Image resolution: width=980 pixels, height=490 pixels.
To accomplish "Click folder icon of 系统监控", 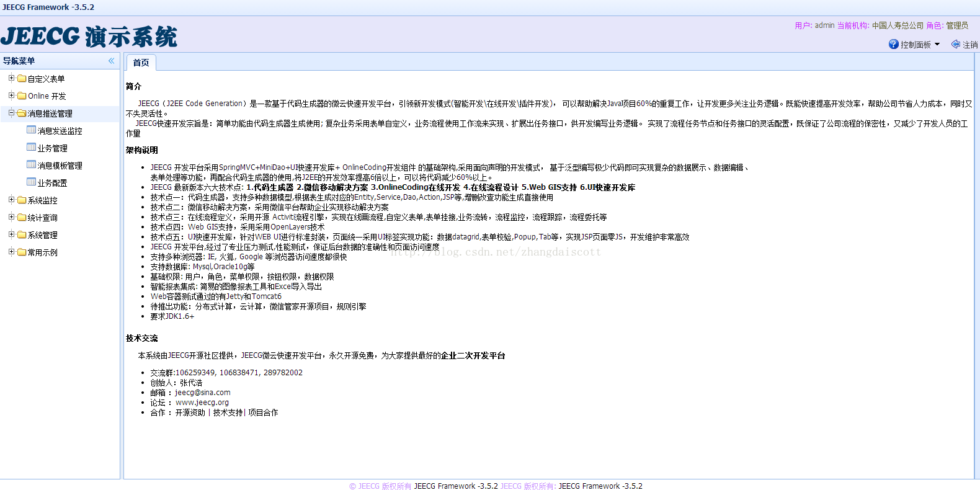I will [x=22, y=200].
